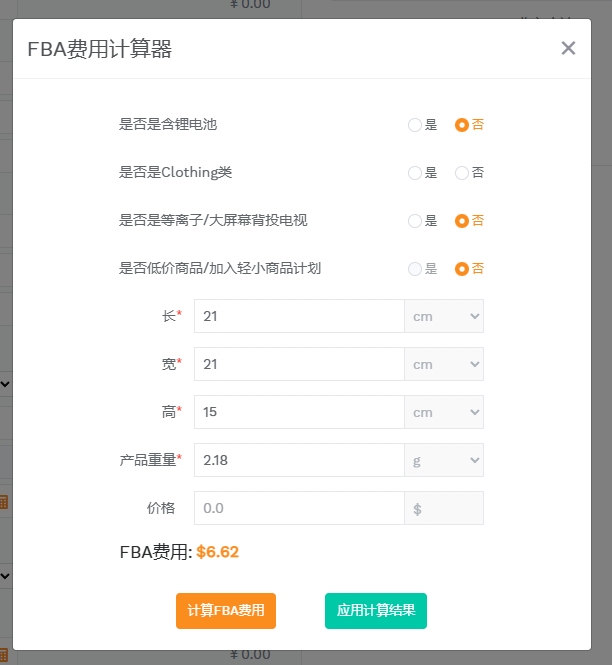
Task: Click the 高 height input field
Action: point(299,412)
